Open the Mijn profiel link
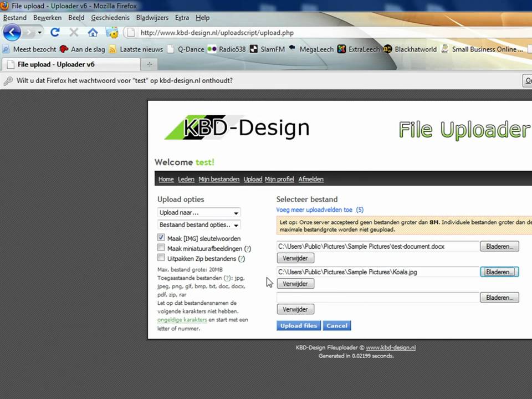 [279, 179]
